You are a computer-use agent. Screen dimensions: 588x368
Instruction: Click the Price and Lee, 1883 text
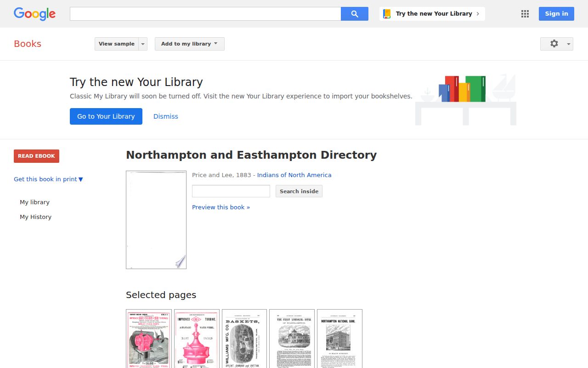(221, 175)
